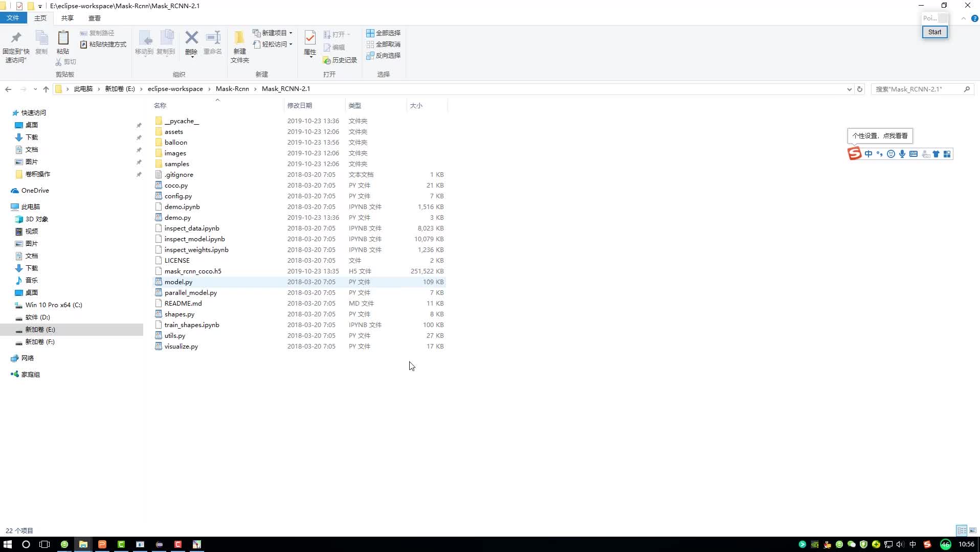Click the Copy Path button
The width and height of the screenshot is (980, 552).
click(97, 33)
